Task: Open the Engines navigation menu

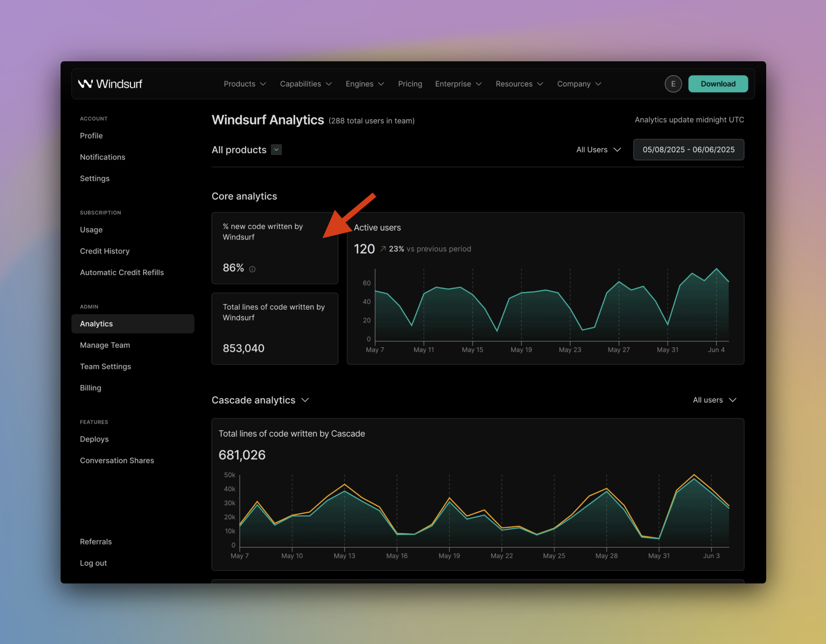Action: (365, 84)
